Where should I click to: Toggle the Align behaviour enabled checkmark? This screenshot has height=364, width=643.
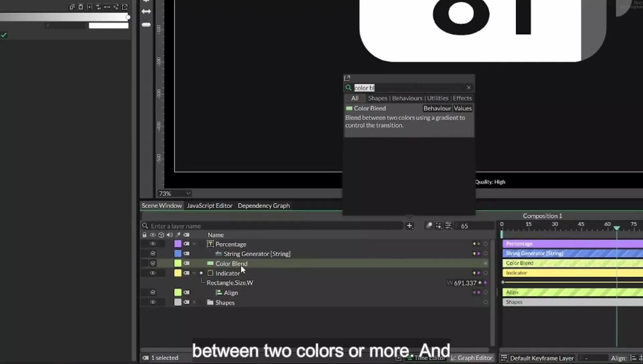[x=153, y=292]
